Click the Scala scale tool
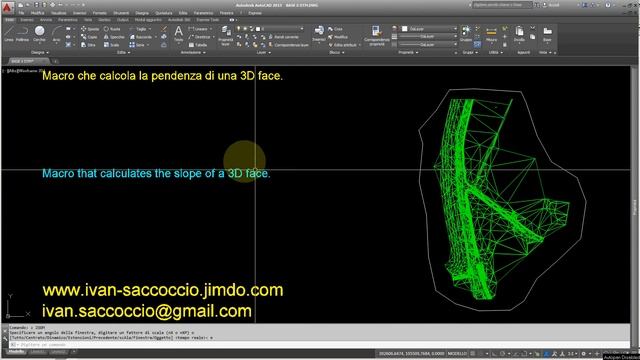 [111, 45]
